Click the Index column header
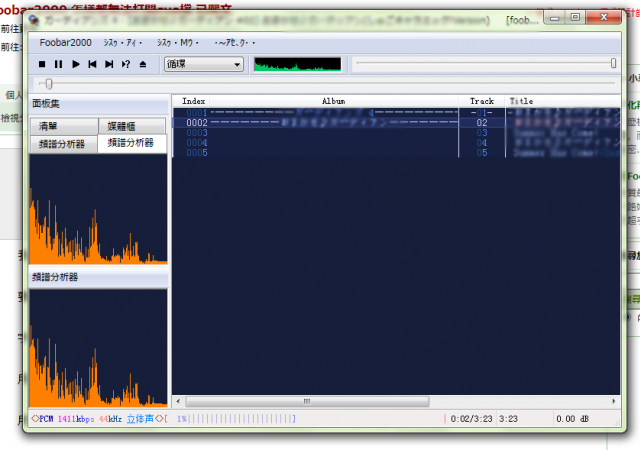 click(x=193, y=101)
